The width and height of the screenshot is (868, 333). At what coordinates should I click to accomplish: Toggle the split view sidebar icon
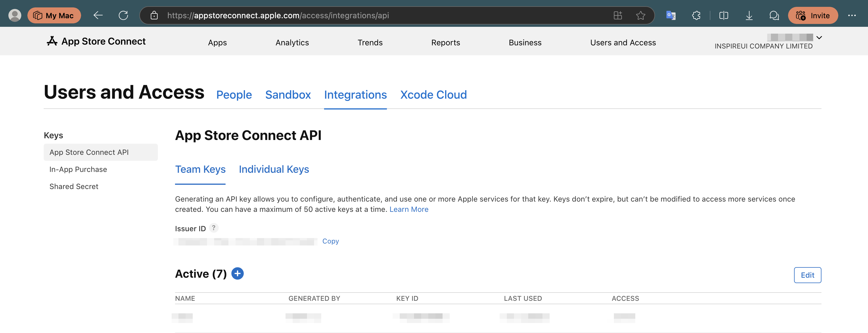(x=724, y=15)
